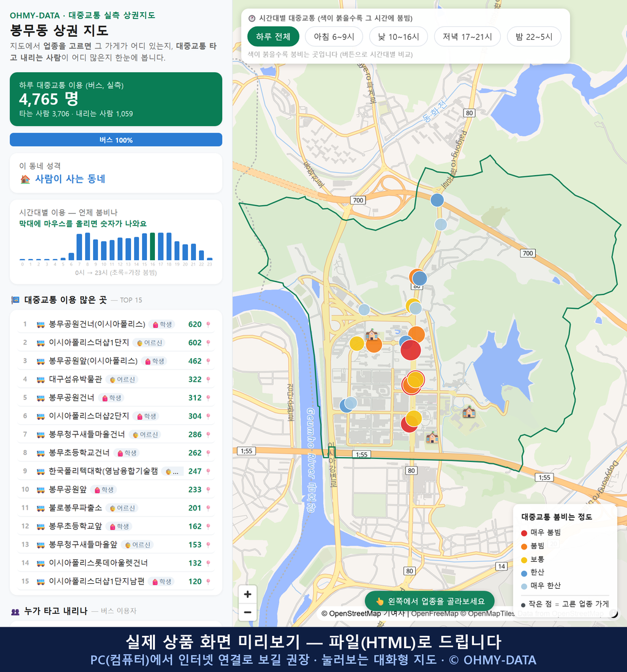The height and width of the screenshot is (672, 627).
Task: Click the blue 한산 legend dot
Action: tap(524, 573)
